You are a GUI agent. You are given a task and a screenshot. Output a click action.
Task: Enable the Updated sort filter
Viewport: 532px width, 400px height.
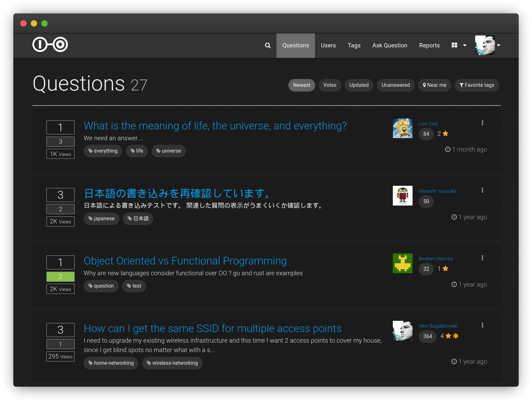[359, 85]
